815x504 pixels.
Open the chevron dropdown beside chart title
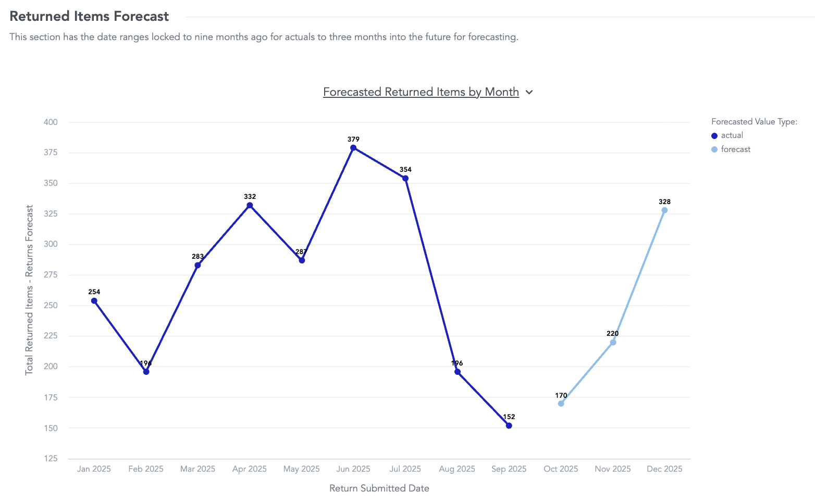click(529, 92)
